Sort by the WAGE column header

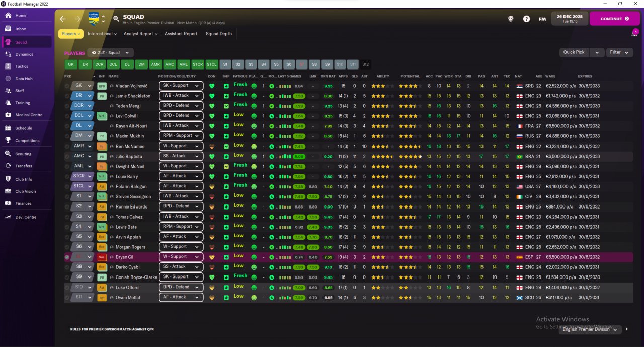pos(550,76)
